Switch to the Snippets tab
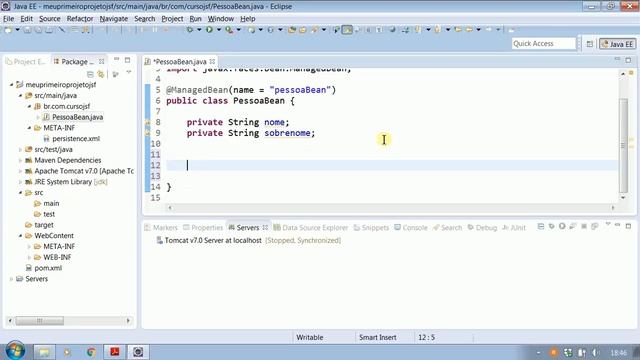The width and height of the screenshot is (640, 360). 371,227
